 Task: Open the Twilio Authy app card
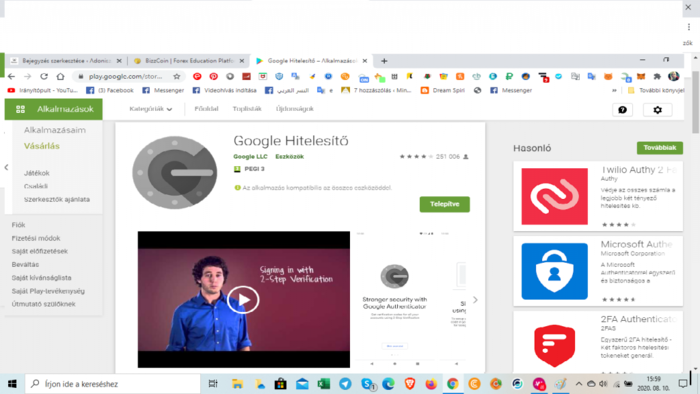click(598, 196)
